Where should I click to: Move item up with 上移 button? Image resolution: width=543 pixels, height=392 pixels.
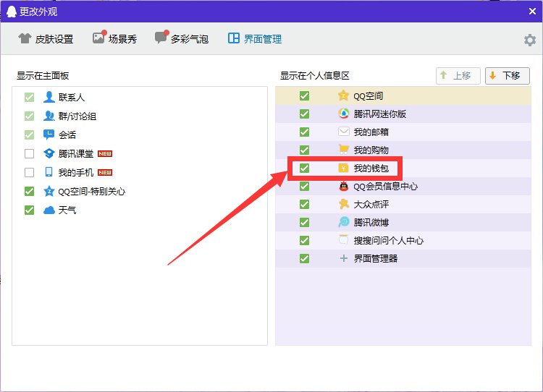click(458, 75)
